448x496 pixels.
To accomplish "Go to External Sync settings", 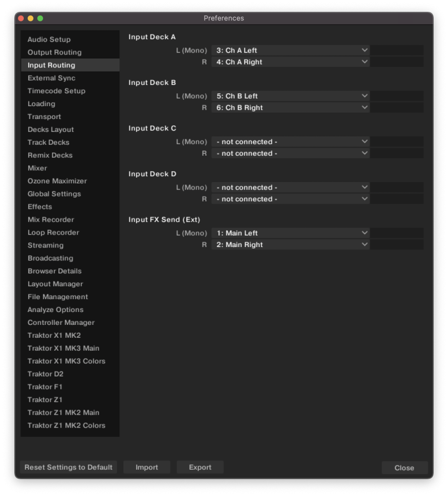I will coord(70,78).
